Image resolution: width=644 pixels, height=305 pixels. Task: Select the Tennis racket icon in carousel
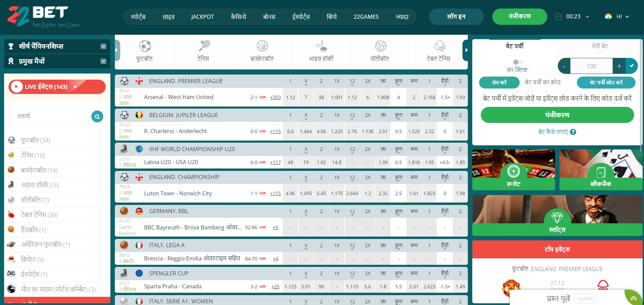pos(204,46)
